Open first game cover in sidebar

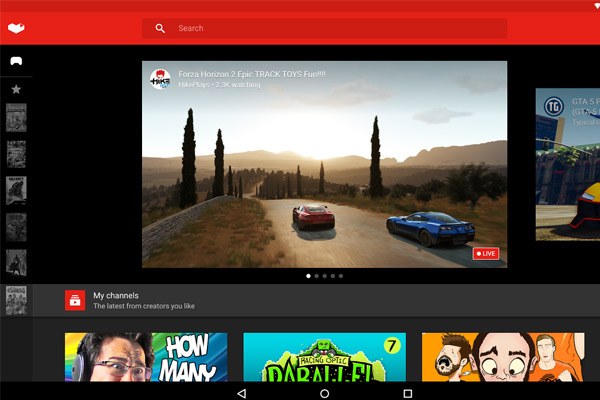point(16,118)
